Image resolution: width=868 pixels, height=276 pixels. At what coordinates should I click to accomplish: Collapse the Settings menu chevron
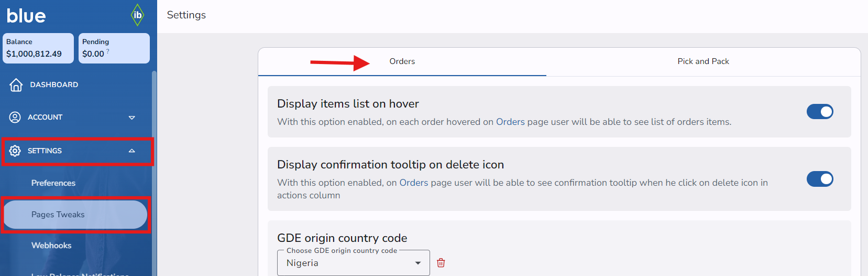131,151
